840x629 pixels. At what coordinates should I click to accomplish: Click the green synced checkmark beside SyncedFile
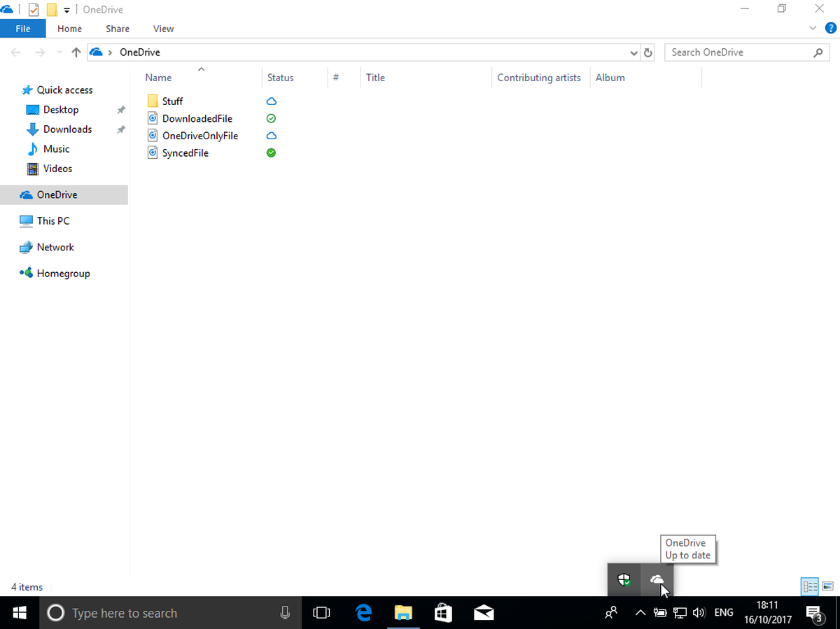pos(270,153)
